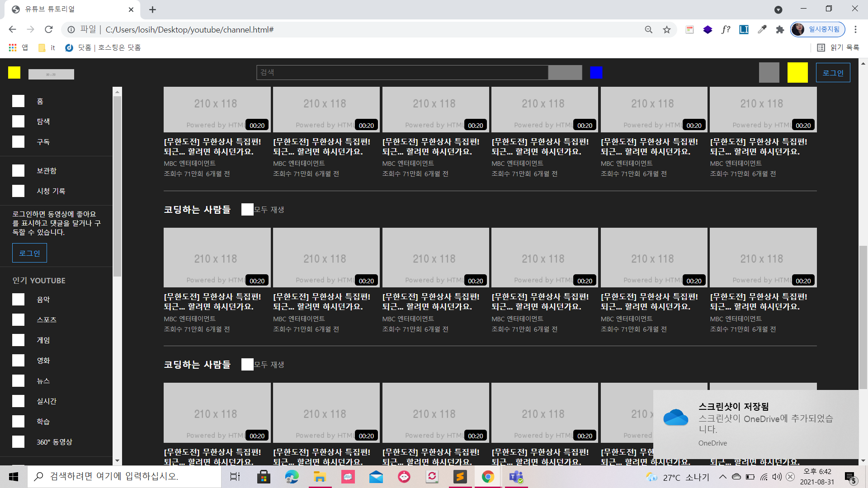Screen dimensions: 868x488
Task: Open Sublime Text from the taskbar
Action: click(x=460, y=477)
